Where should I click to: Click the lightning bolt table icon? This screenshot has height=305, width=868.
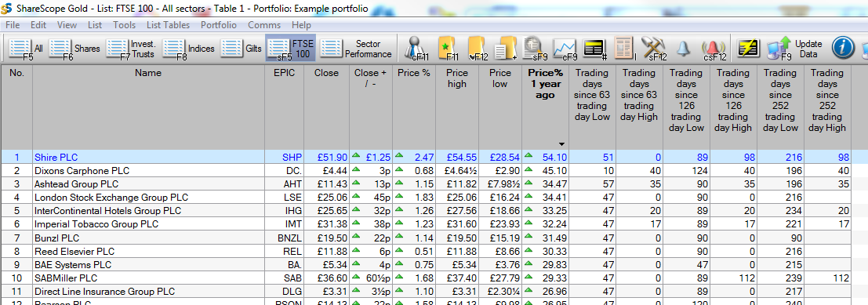click(x=748, y=49)
